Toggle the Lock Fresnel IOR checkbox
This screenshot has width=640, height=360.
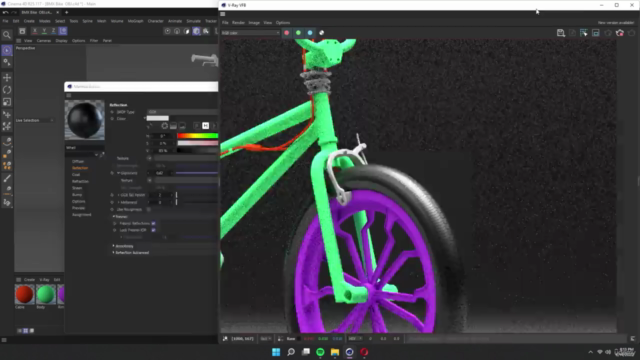[x=153, y=230]
